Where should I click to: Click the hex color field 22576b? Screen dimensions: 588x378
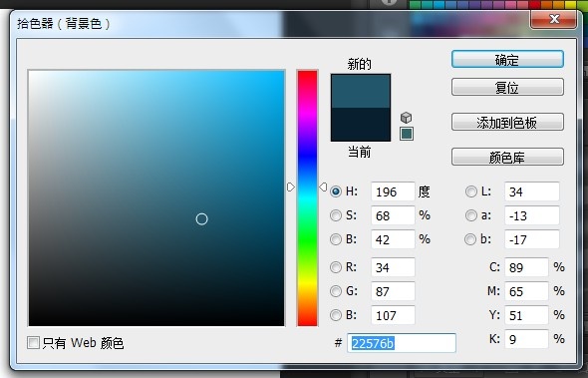(402, 343)
